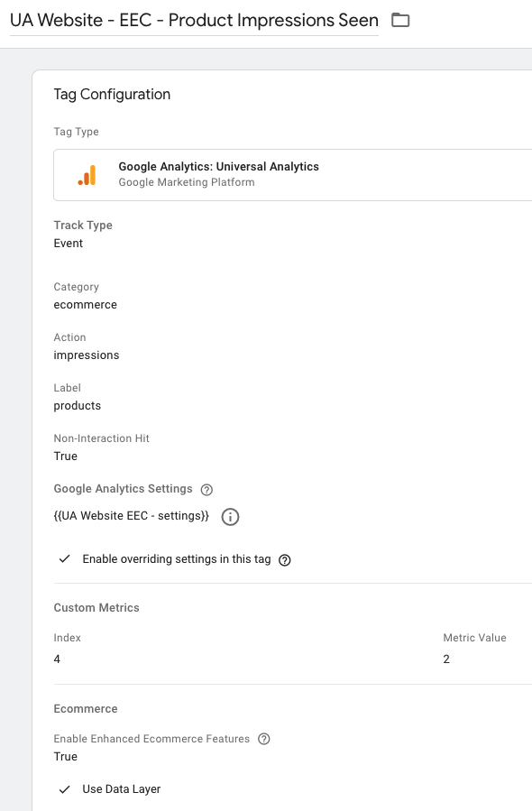532x811 pixels.
Task: Click the Enhanced Ecommerce Features value True
Action: 66,757
